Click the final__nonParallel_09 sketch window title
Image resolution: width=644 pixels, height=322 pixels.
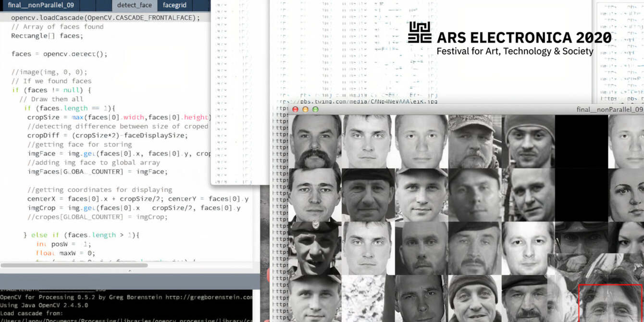[609, 110]
